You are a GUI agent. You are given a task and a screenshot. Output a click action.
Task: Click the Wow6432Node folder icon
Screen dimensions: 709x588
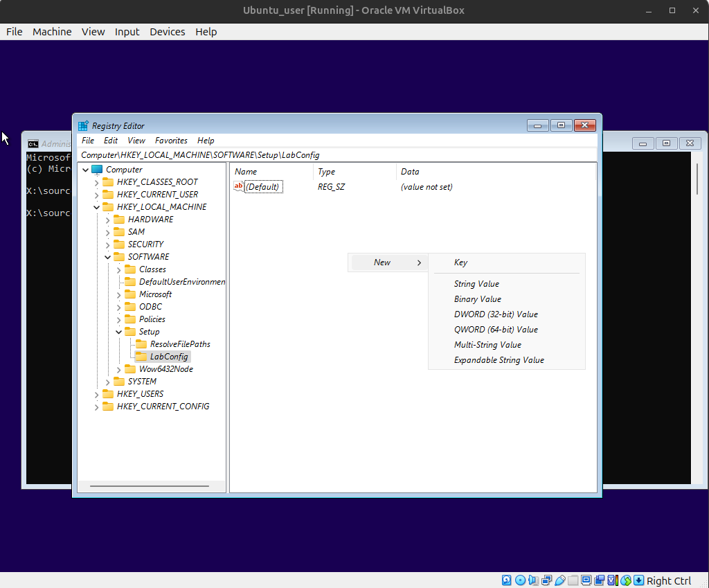130,369
